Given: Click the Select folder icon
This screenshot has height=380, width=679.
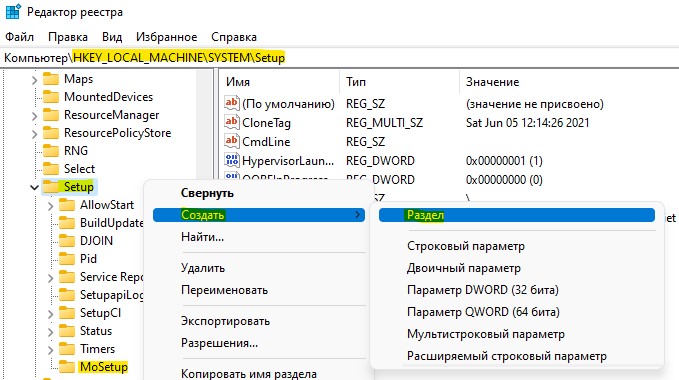Looking at the screenshot, I should 51,169.
